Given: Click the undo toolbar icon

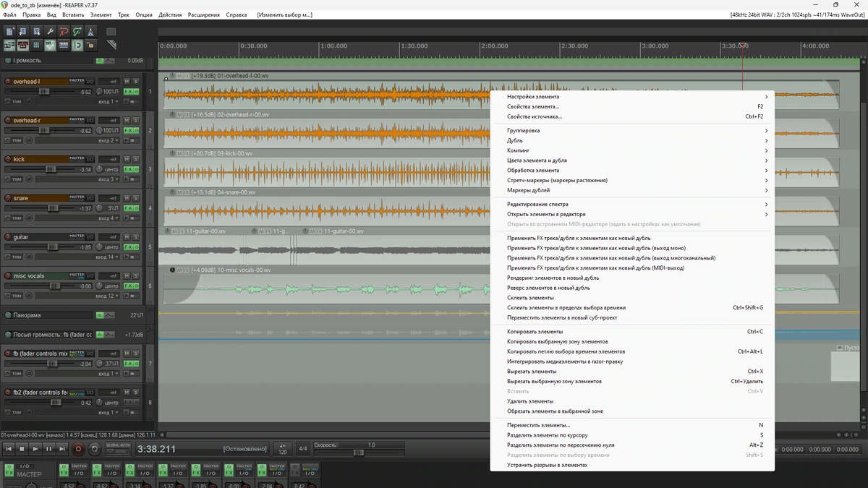Looking at the screenshot, I should coord(64,32).
